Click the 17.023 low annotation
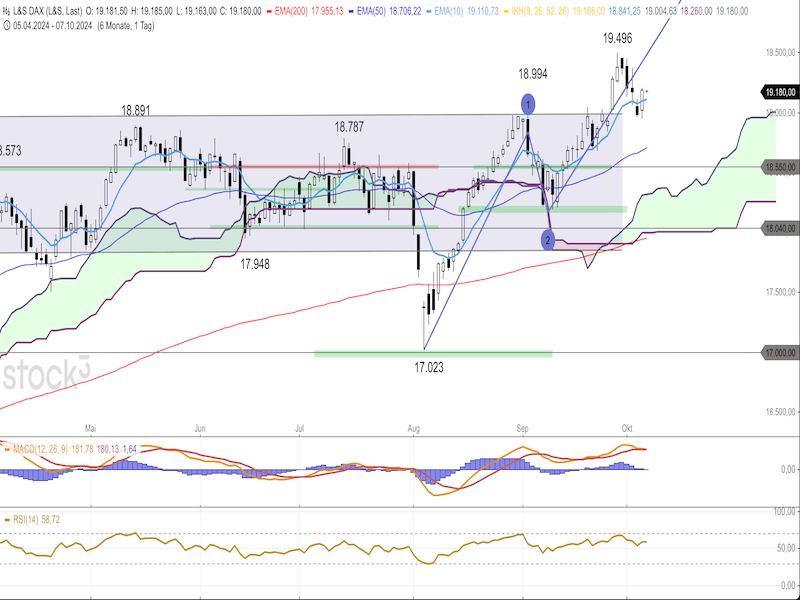 click(x=429, y=367)
